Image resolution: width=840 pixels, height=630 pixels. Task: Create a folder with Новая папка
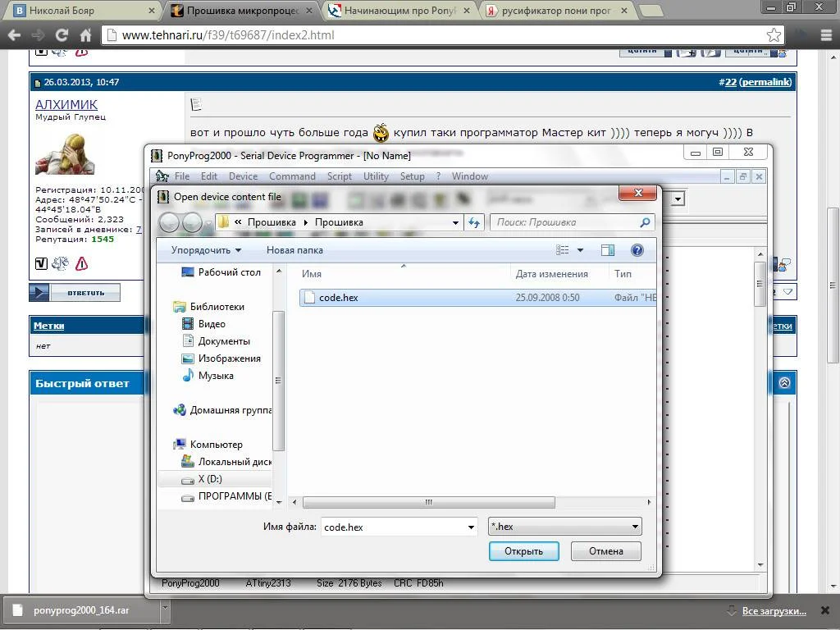[x=294, y=250]
